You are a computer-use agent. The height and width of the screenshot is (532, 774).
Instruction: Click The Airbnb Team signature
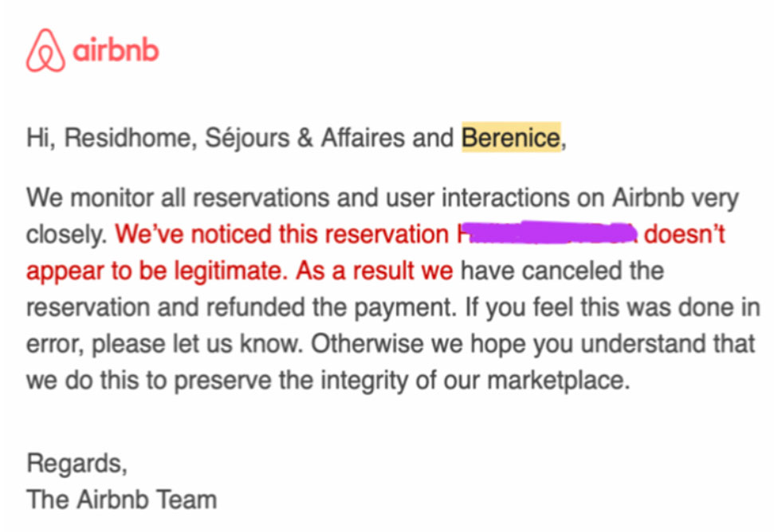[121, 499]
